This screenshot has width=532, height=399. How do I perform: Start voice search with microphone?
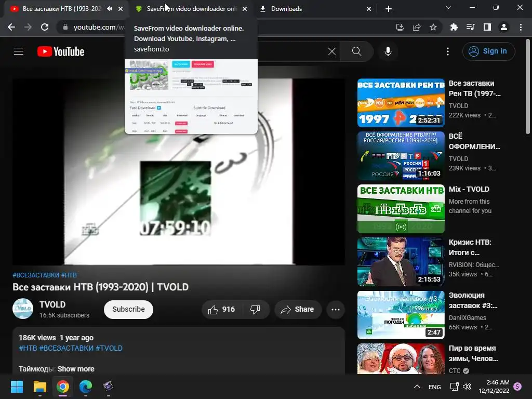coord(388,51)
